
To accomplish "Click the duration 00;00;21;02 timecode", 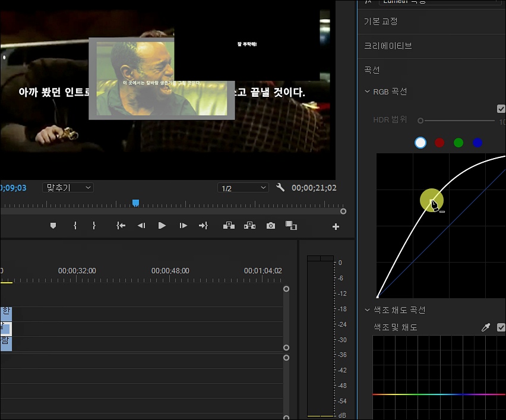I will click(x=314, y=188).
